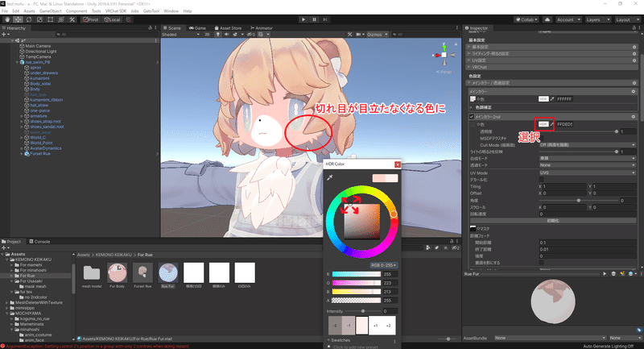Click eyedropper beside FFFFFF color field
Screen dimensions: 644x349
[552, 99]
